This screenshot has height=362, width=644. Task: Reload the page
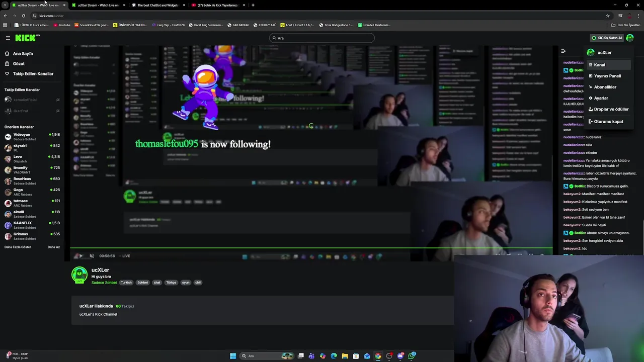click(x=23, y=16)
